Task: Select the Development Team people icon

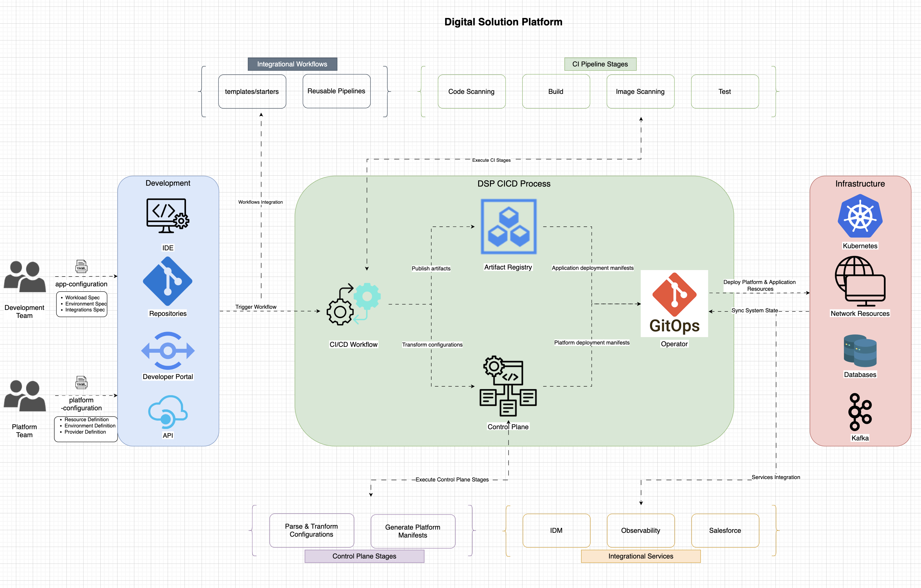Action: (x=25, y=277)
